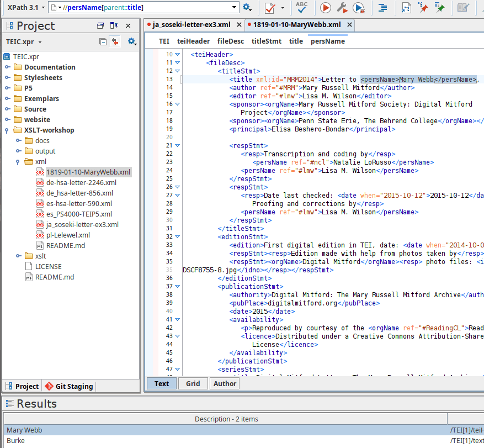Switch editor to Author mode
Image resolution: width=484 pixels, height=448 pixels.
[x=225, y=384]
